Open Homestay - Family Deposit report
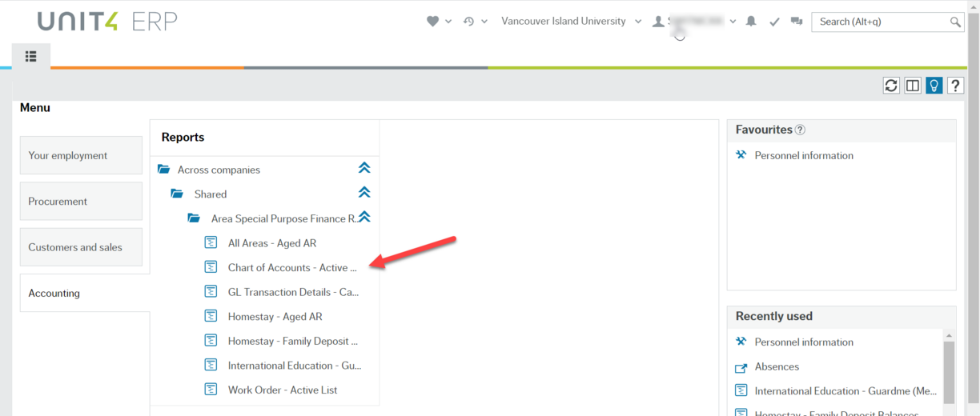Screen dimensions: 980x416 [293, 341]
